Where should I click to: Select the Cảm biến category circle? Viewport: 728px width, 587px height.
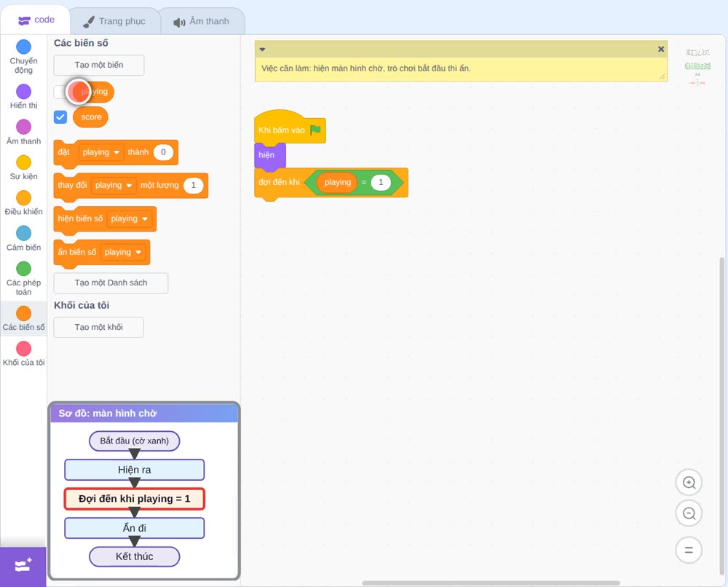pyautogui.click(x=24, y=233)
